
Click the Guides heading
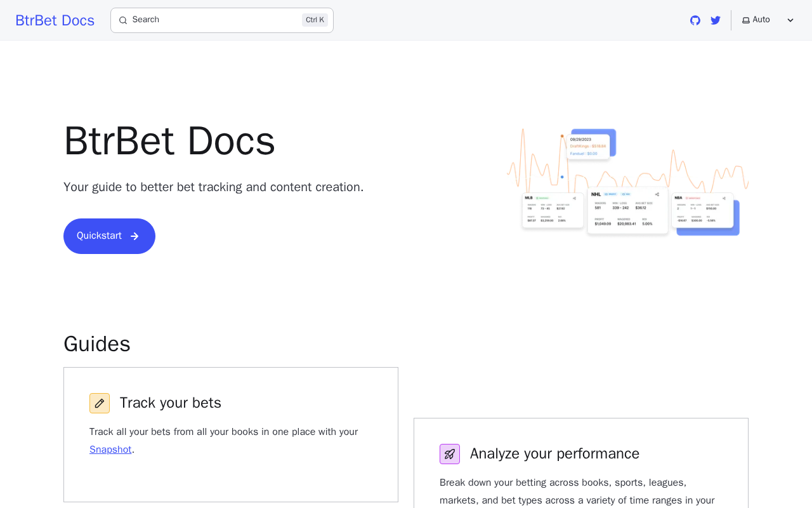tap(97, 344)
